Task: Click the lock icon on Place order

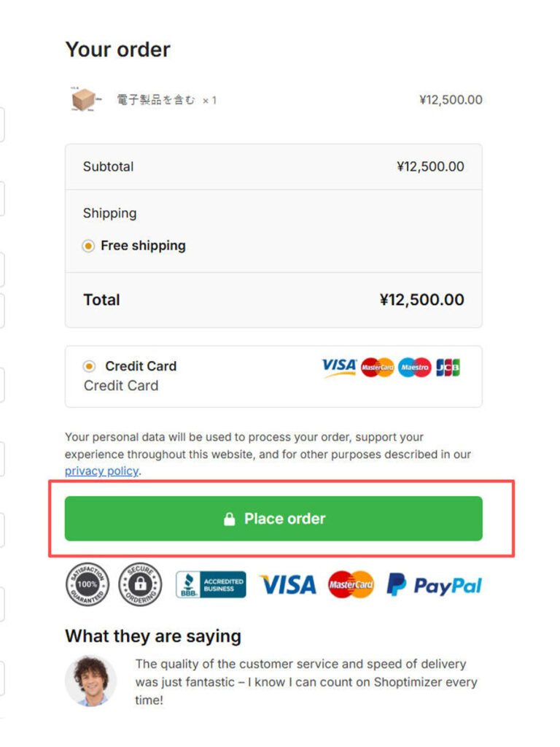Action: pos(229,519)
